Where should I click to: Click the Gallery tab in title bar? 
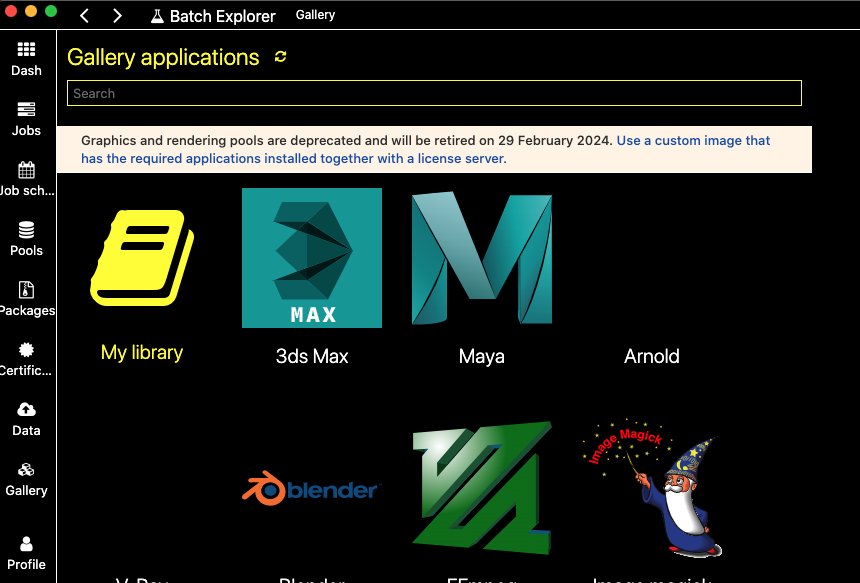click(315, 15)
